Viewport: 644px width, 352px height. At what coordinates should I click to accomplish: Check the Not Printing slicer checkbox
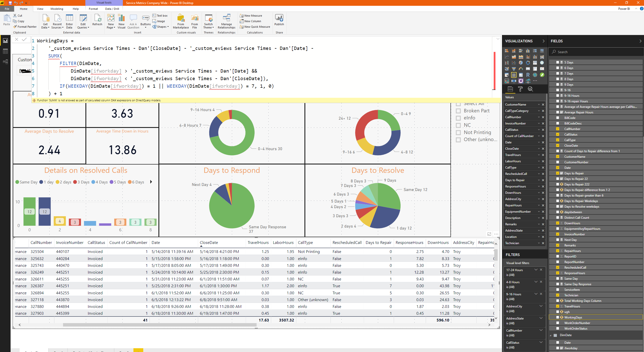(458, 133)
